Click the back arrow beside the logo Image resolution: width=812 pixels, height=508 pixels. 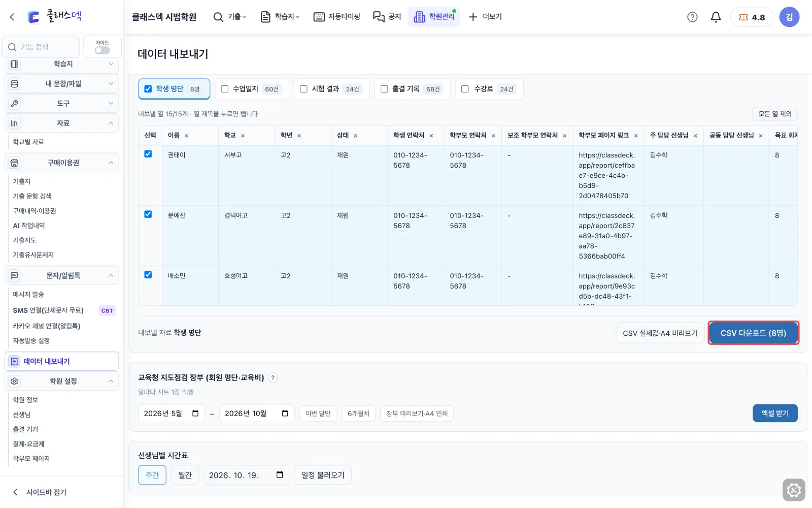[12, 17]
